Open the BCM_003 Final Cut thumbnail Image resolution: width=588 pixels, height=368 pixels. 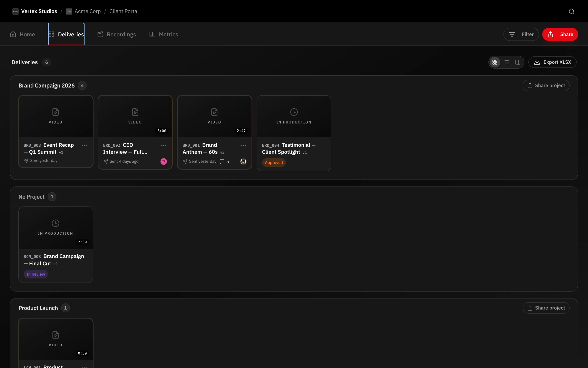56,228
